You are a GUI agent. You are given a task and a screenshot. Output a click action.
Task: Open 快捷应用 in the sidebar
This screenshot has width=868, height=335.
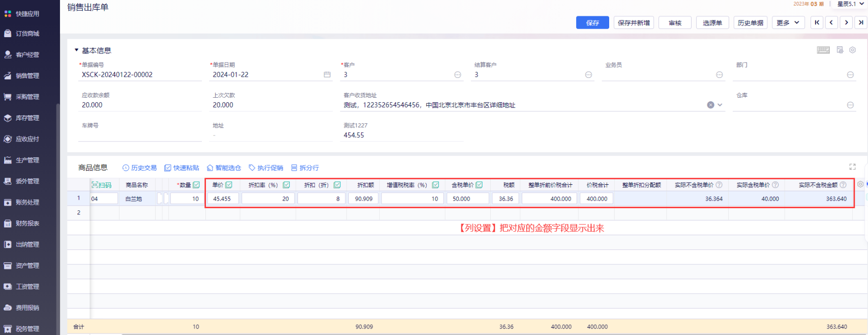tap(22, 14)
